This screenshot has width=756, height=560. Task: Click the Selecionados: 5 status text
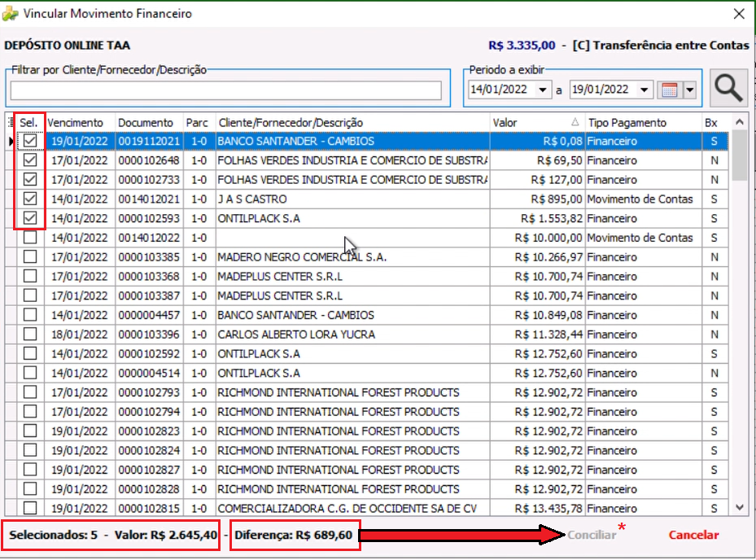click(53, 535)
